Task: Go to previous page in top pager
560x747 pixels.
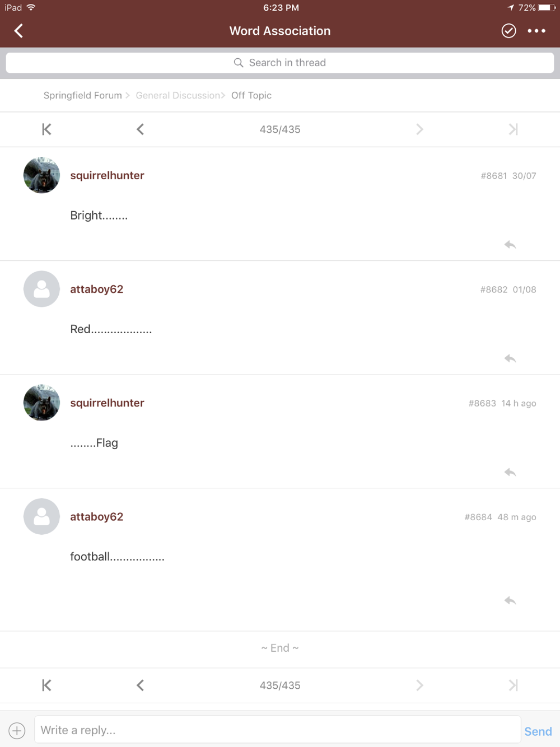Action: [x=140, y=129]
